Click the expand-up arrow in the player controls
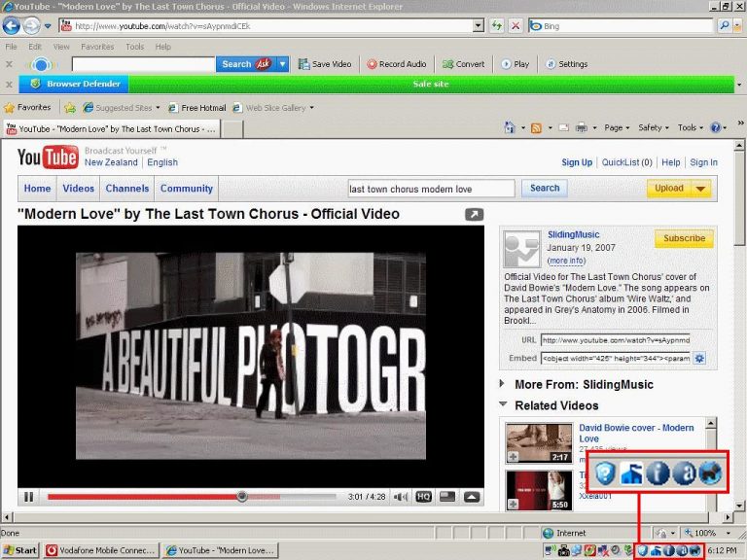The width and height of the screenshot is (747, 560). click(472, 497)
